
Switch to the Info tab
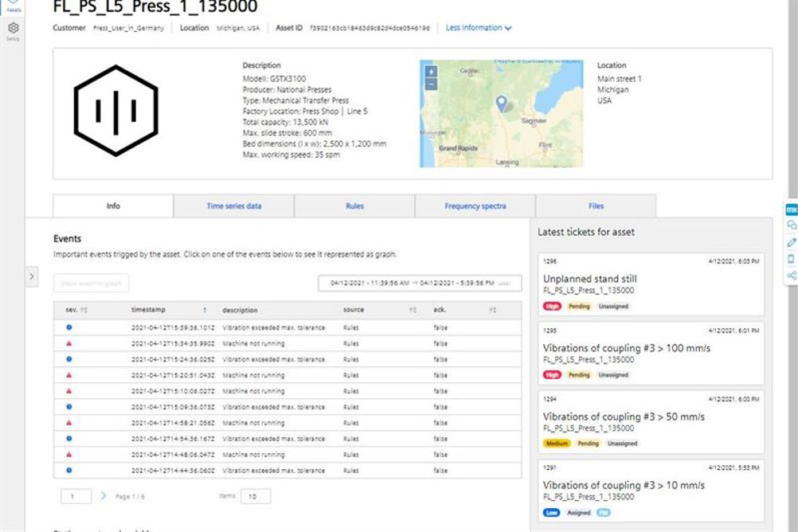coord(113,205)
